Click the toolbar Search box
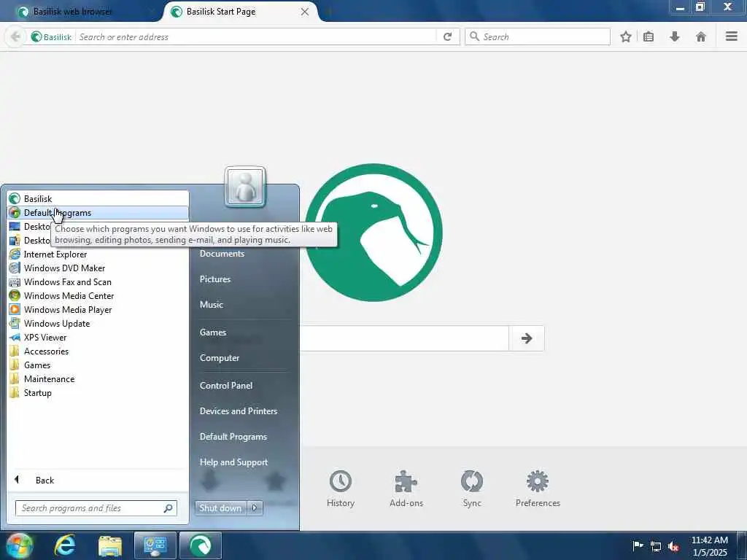The image size is (747, 560). tap(538, 36)
